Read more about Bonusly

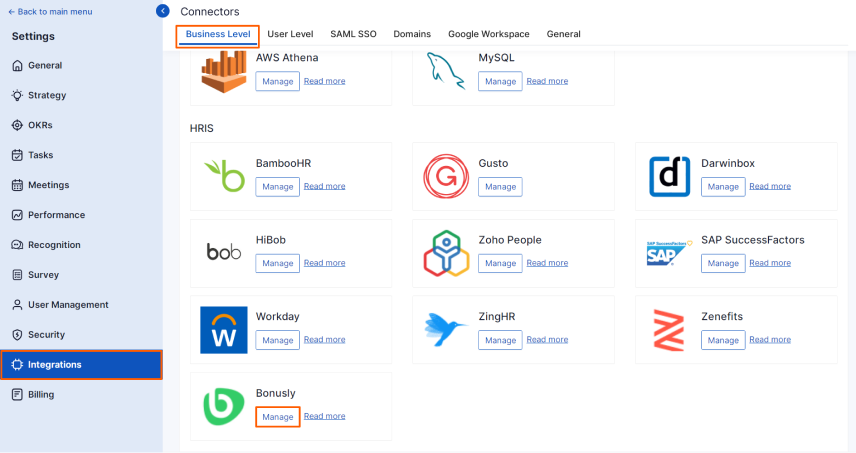point(324,416)
